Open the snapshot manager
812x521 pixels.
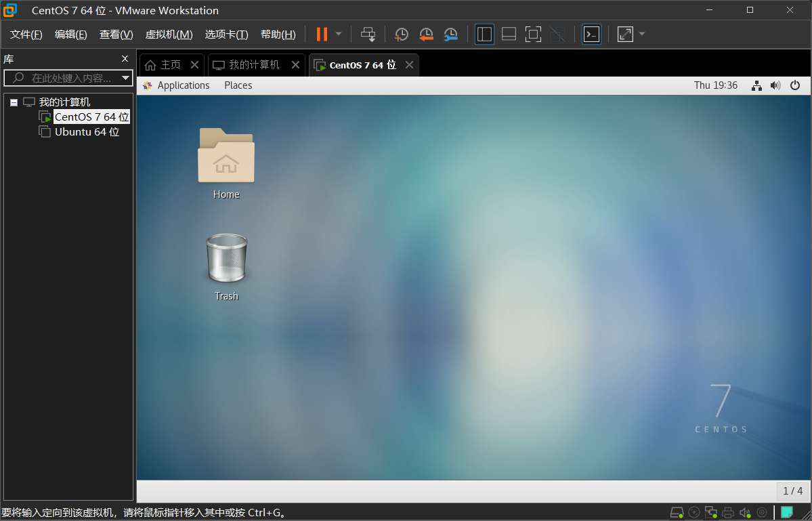450,34
